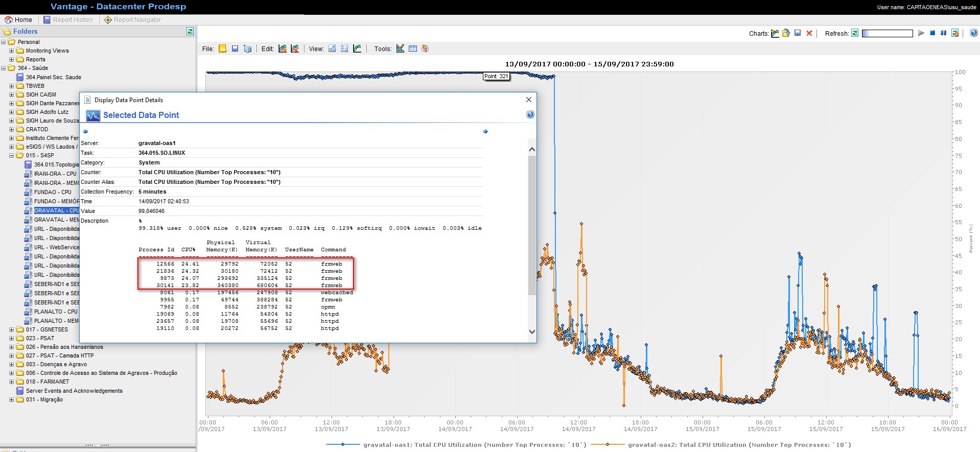Open help icon in top right toolbar
Screen dimensions: 980x452
pos(974,33)
